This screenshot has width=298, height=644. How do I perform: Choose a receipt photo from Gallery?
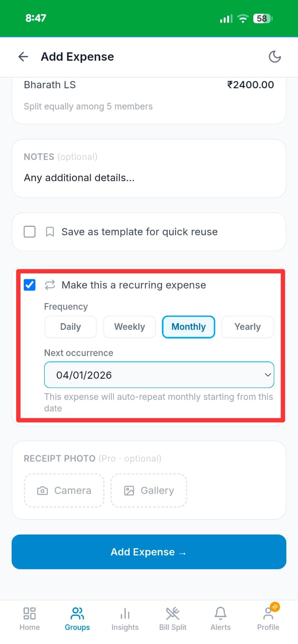pos(149,490)
